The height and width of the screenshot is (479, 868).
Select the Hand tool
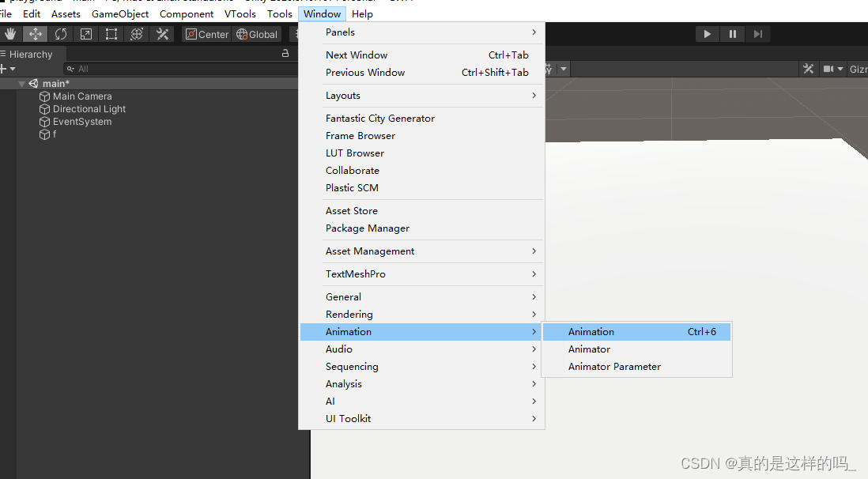10,34
